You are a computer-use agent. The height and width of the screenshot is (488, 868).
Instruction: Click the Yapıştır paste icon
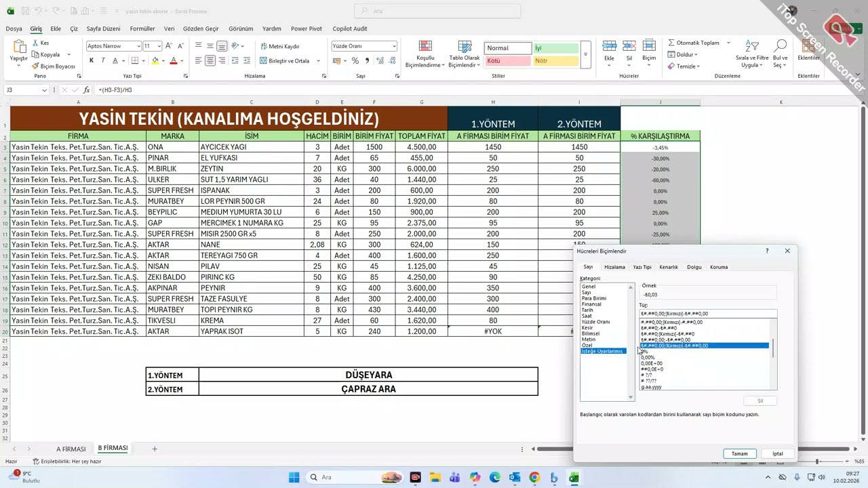click(x=19, y=47)
